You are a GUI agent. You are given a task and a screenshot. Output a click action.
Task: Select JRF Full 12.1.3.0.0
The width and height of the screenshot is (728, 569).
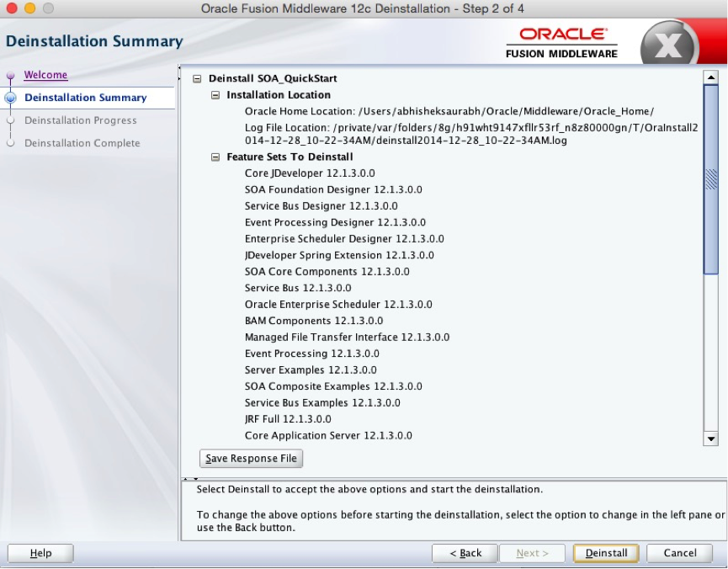(288, 419)
